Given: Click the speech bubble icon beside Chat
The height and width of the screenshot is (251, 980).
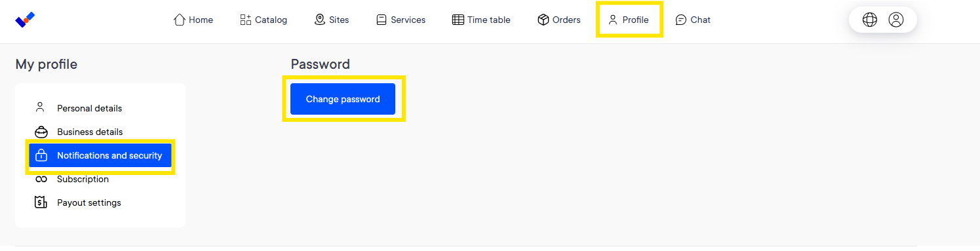Looking at the screenshot, I should pyautogui.click(x=681, y=20).
